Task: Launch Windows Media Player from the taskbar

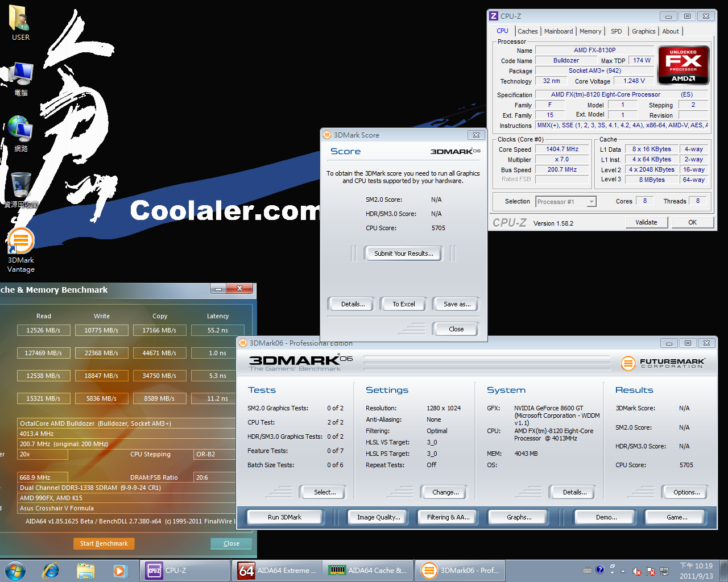Action: click(x=120, y=570)
